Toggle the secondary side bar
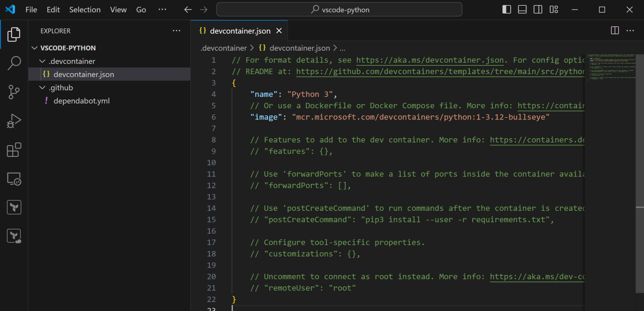The height and width of the screenshot is (311, 644). click(538, 9)
